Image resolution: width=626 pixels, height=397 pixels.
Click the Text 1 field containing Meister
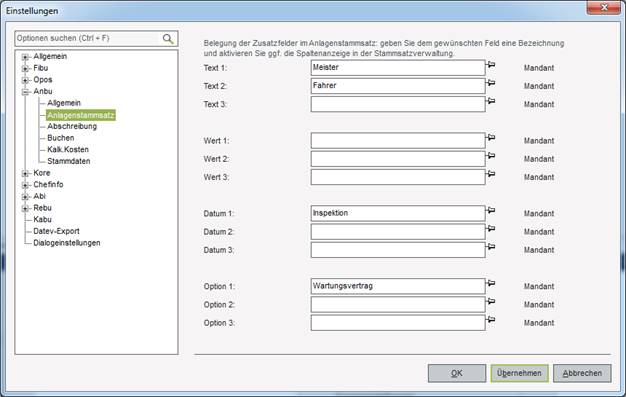coord(398,68)
